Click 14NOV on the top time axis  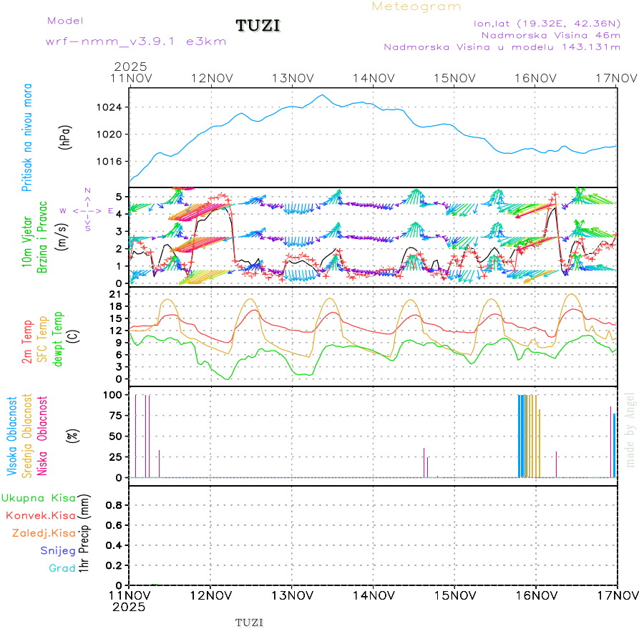373,78
